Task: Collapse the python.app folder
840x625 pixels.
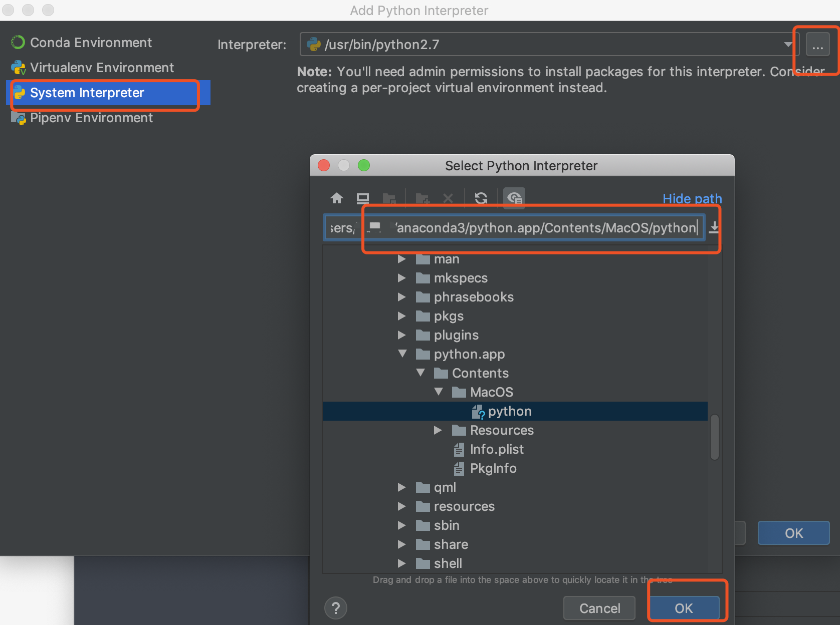Action: 402,354
